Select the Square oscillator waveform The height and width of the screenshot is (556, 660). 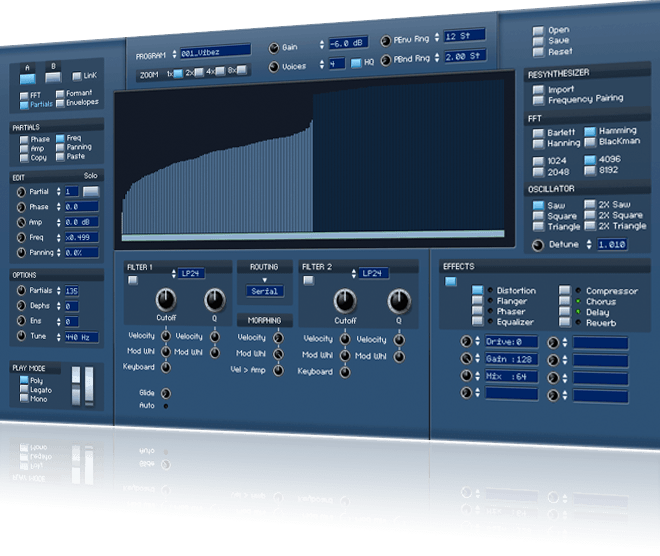coord(539,215)
